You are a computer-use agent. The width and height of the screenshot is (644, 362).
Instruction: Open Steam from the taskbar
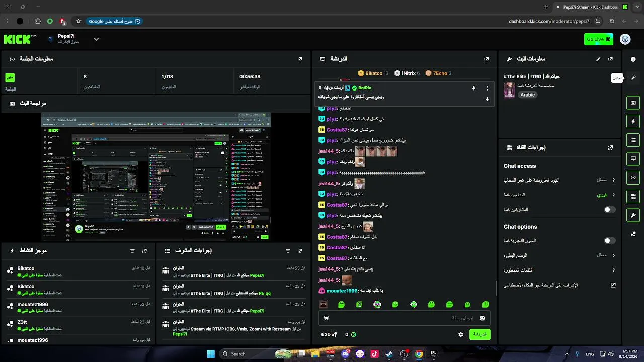389,354
